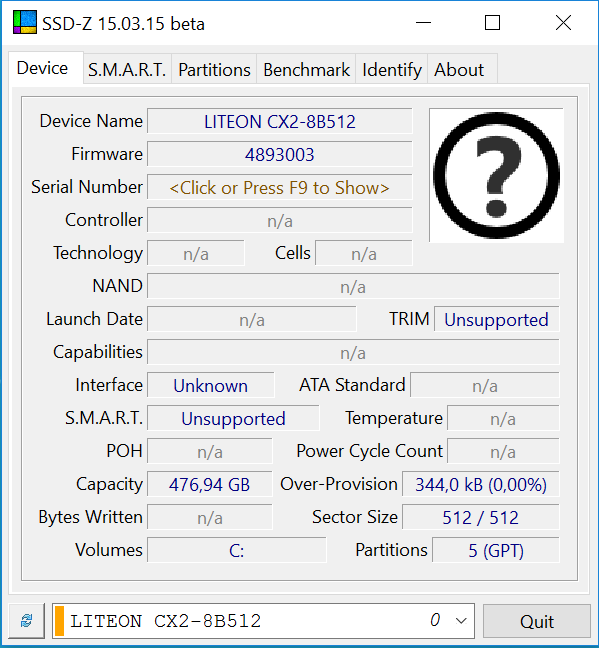Open the Partitions tab
599x648 pixels.
coord(214,69)
